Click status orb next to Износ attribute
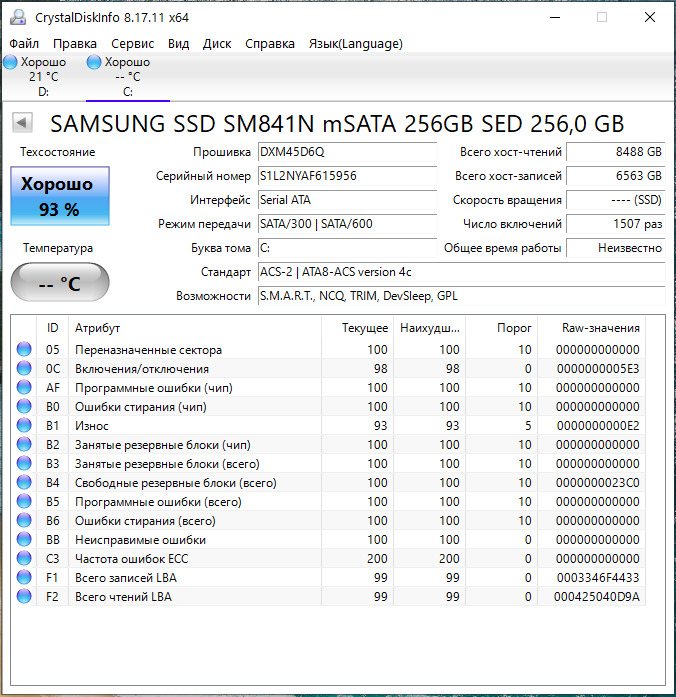Image resolution: width=676 pixels, height=697 pixels. (x=24, y=426)
